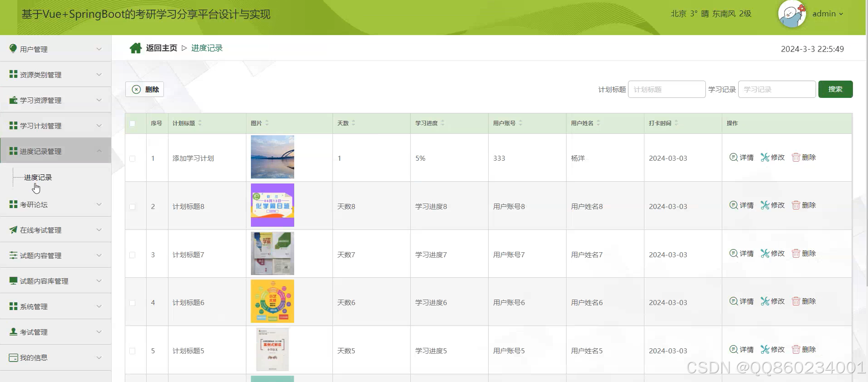The height and width of the screenshot is (382, 868).
Task: Click 修改 for row 计划标题7
Action: click(x=773, y=254)
